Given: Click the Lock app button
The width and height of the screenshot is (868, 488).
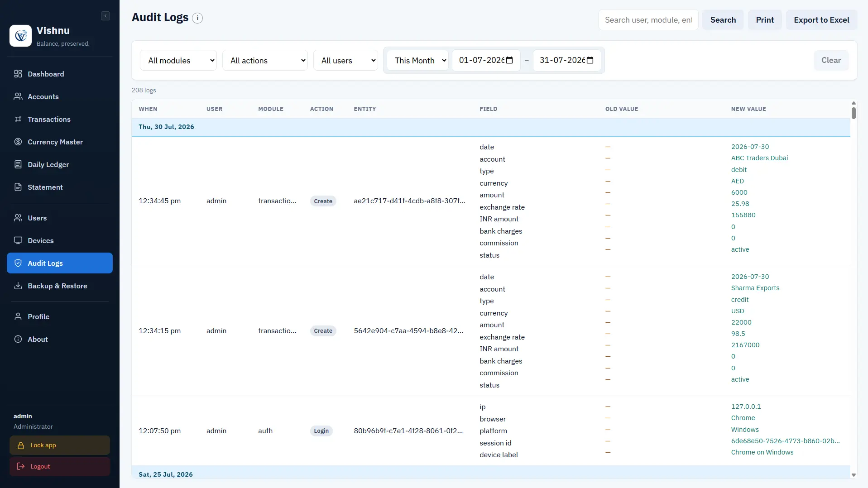Looking at the screenshot, I should (x=60, y=445).
